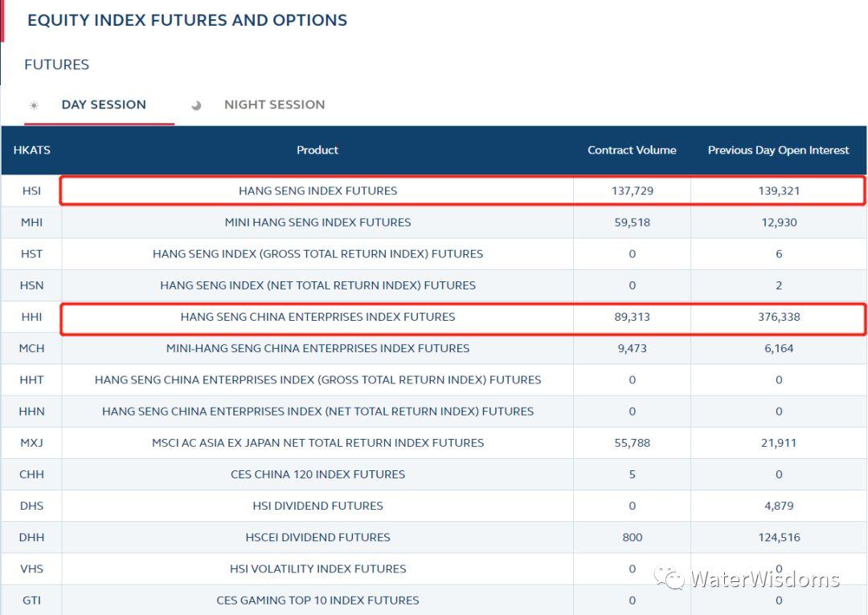This screenshot has height=615, width=868.
Task: Click open interest 376,338 for HHI
Action: pos(779,318)
